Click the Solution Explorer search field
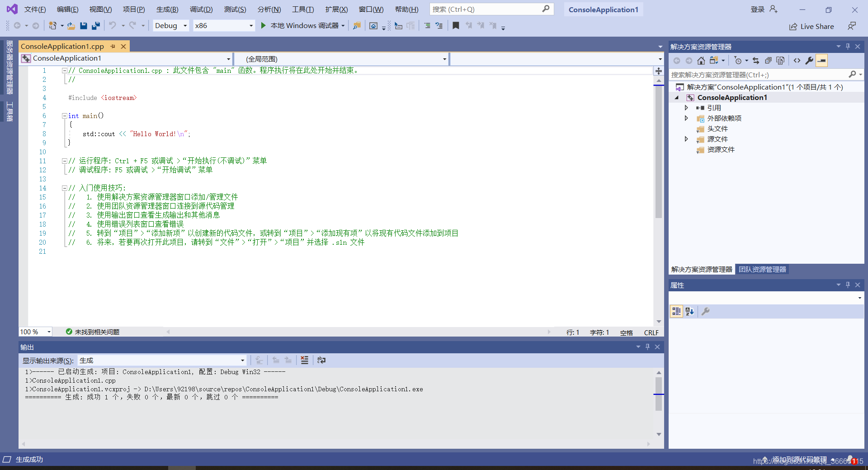The width and height of the screenshot is (868, 470). (x=765, y=75)
